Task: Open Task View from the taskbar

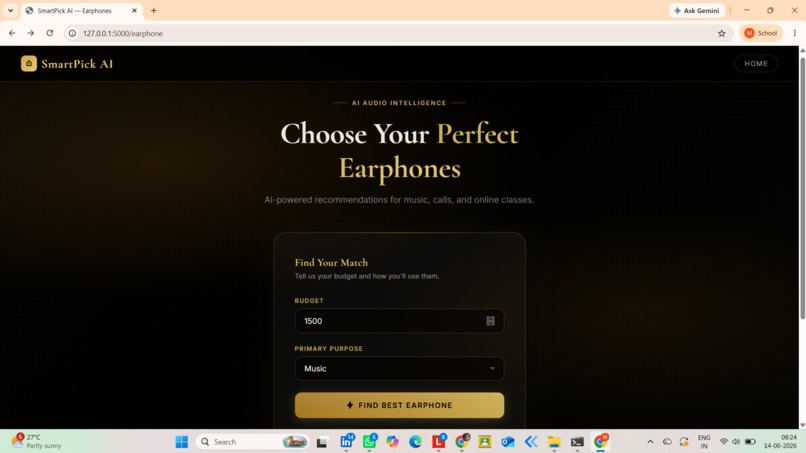Action: coord(322,442)
